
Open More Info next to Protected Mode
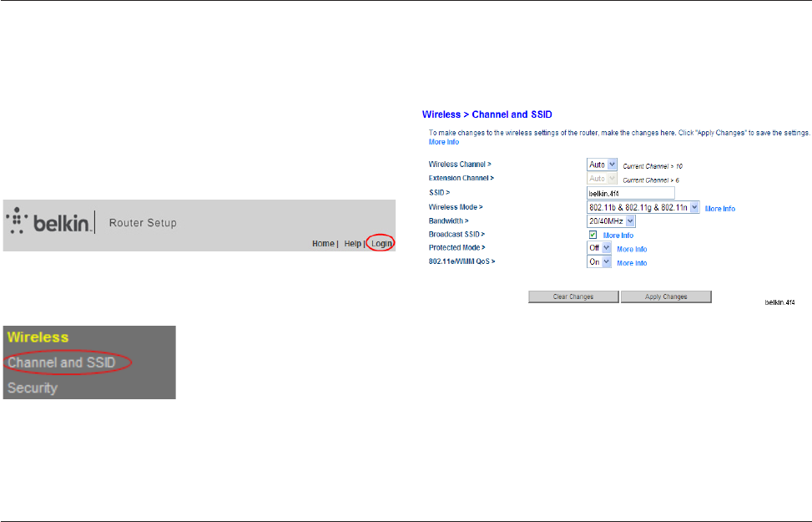tap(632, 250)
